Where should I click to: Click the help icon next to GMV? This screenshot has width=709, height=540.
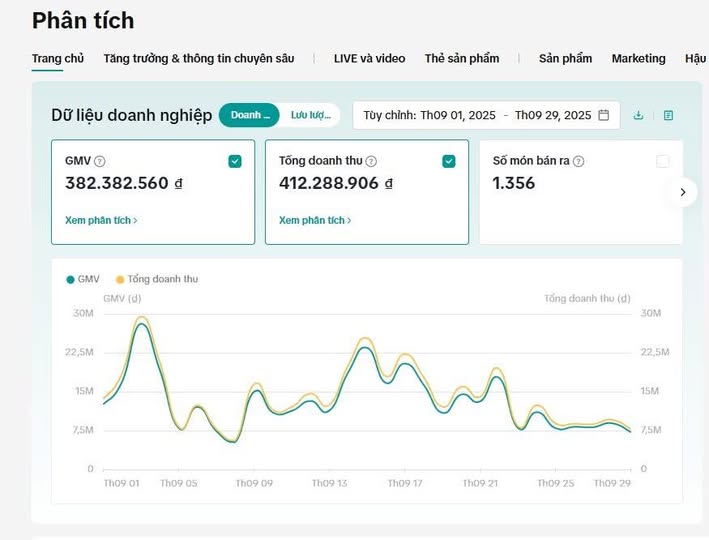(x=100, y=161)
